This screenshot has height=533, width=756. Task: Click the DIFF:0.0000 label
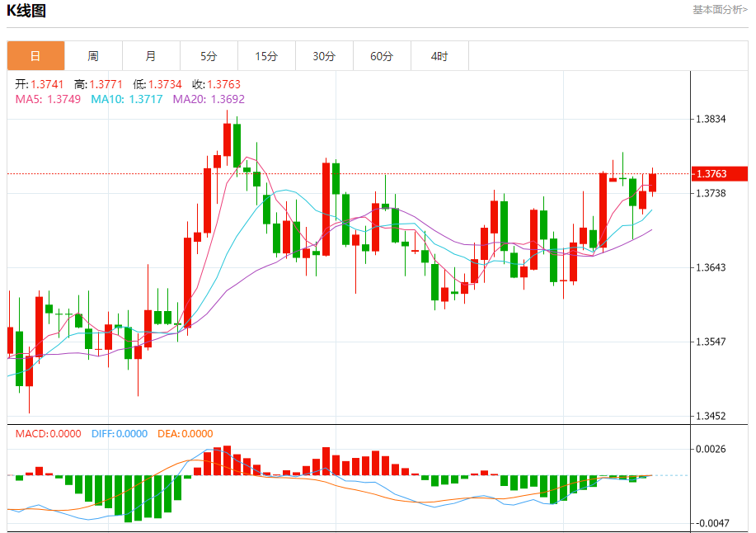[x=120, y=434]
